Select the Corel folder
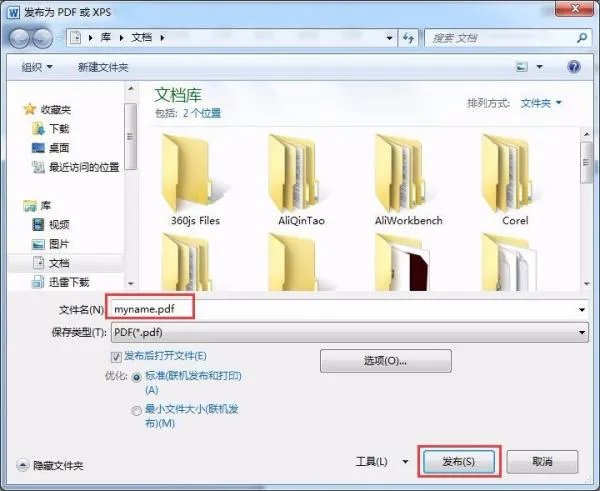This screenshot has width=600, height=491. (x=515, y=180)
